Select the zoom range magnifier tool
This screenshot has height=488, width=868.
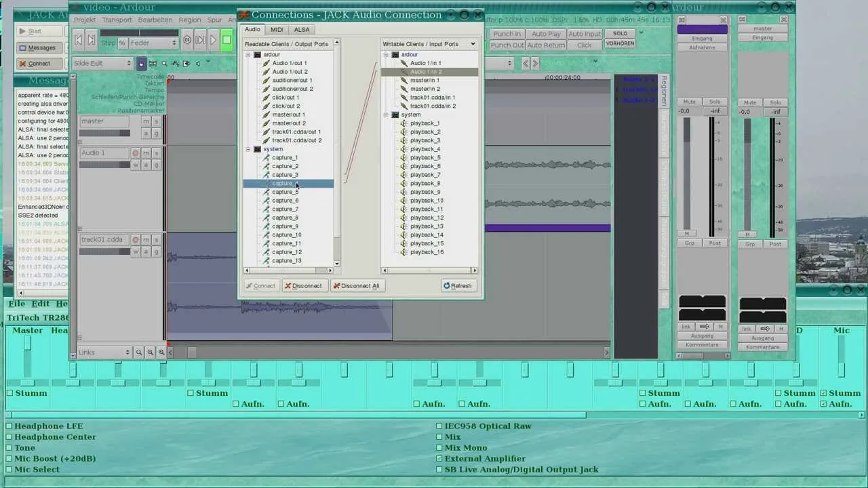(x=164, y=64)
